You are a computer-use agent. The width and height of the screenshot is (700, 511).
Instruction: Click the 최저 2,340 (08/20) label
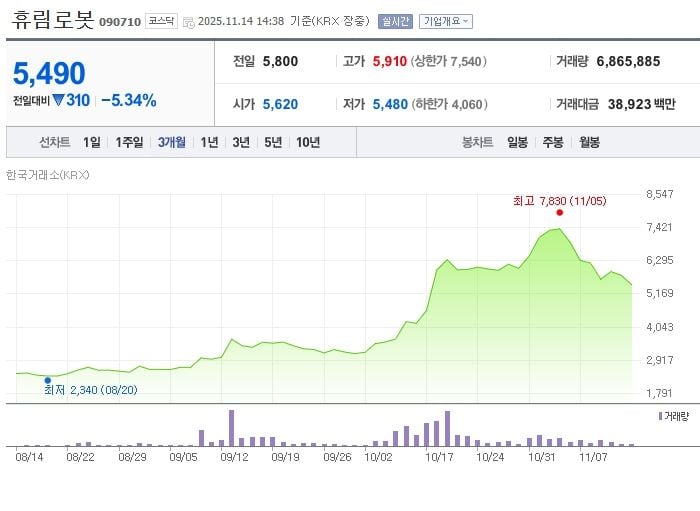[x=91, y=390]
